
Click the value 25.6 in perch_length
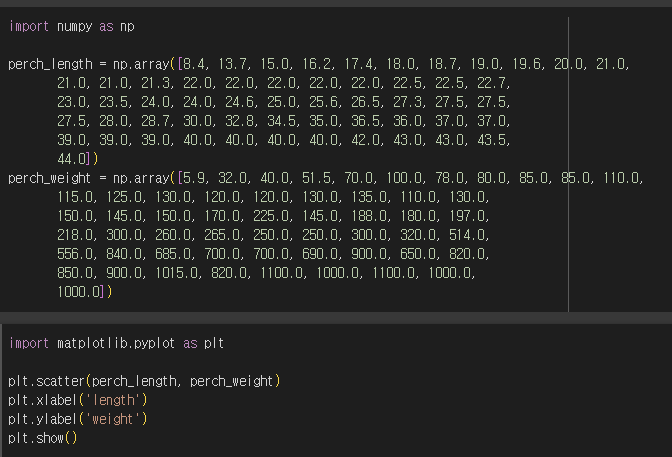[x=324, y=102]
